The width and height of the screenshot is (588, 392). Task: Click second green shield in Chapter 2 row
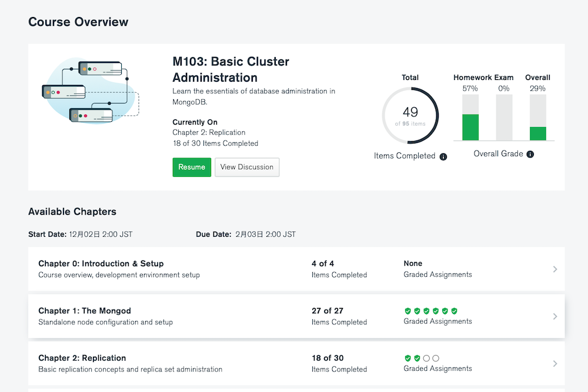417,359
